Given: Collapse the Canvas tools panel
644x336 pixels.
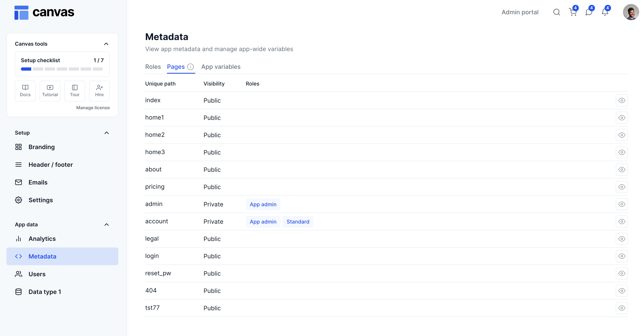Looking at the screenshot, I should (x=106, y=44).
